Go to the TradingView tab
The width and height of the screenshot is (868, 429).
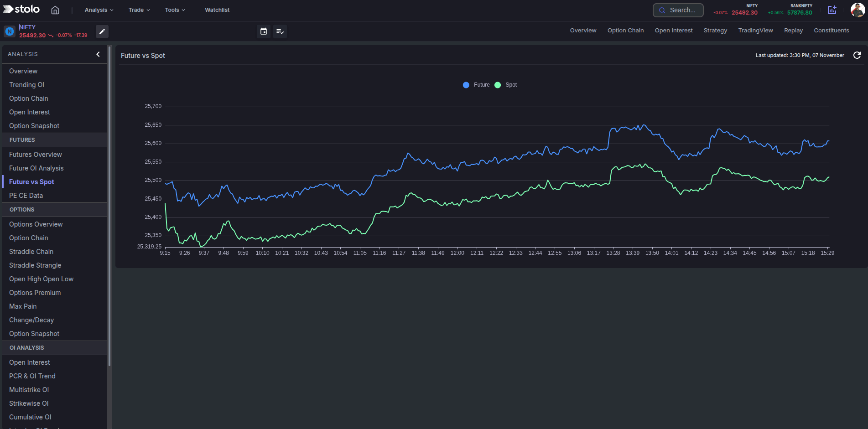pos(755,30)
